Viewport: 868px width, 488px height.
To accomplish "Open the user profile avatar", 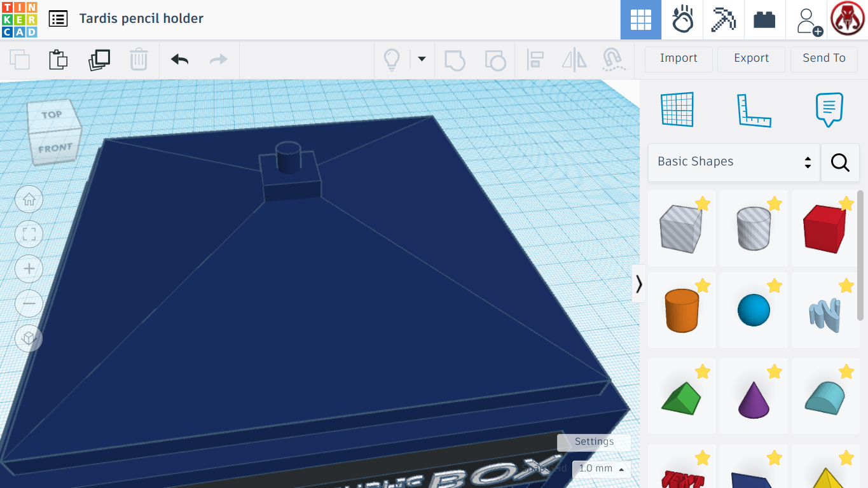I will [848, 19].
